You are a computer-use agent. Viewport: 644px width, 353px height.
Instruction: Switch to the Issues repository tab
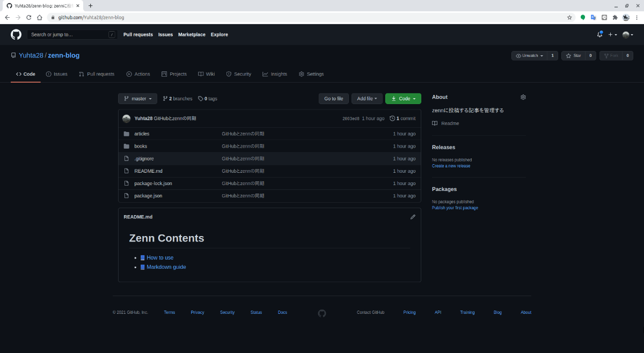click(x=56, y=74)
